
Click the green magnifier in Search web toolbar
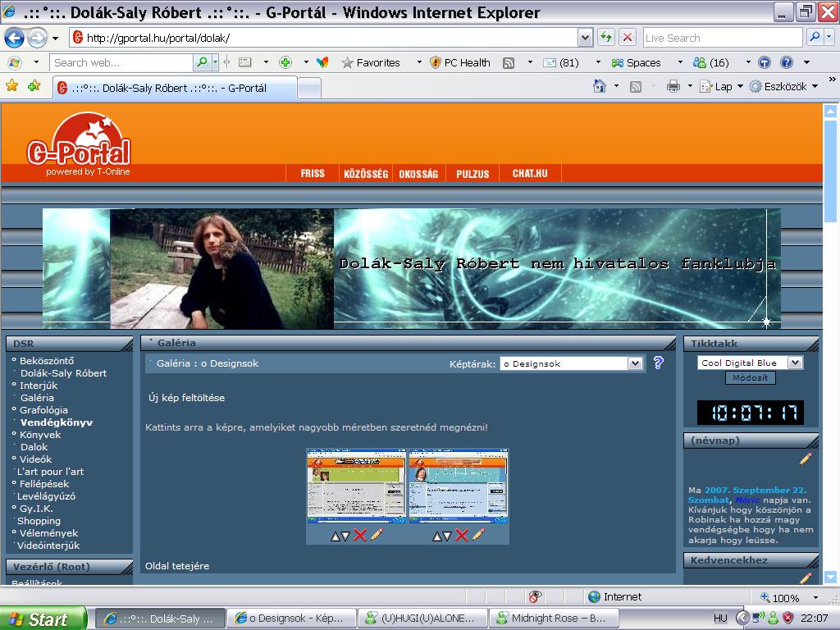tap(202, 62)
